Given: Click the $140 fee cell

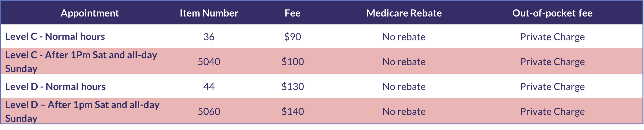Looking at the screenshot, I should [292, 111].
